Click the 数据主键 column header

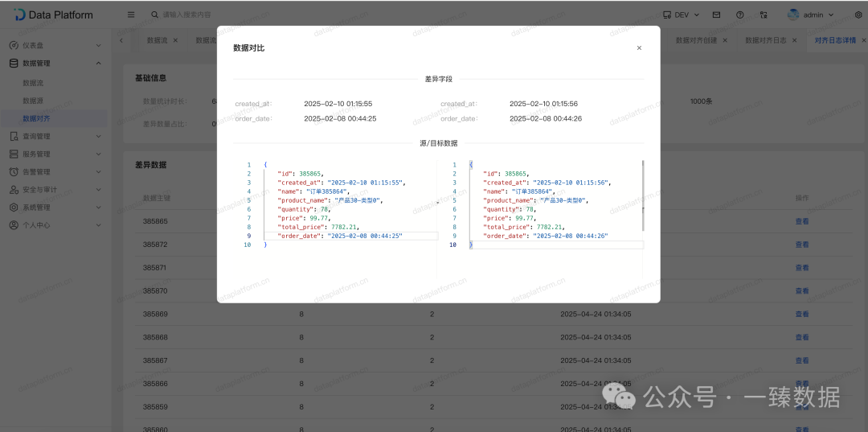point(156,198)
